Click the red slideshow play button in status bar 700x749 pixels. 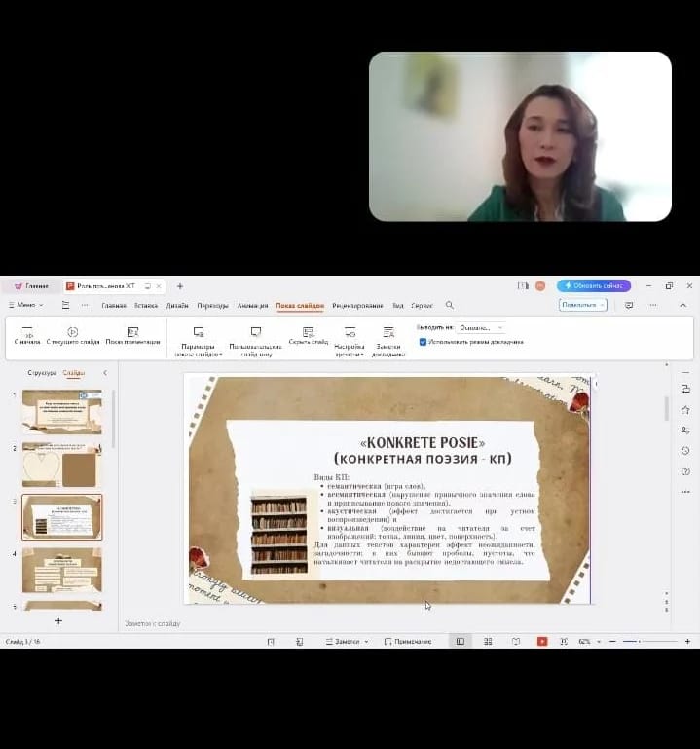tap(541, 642)
